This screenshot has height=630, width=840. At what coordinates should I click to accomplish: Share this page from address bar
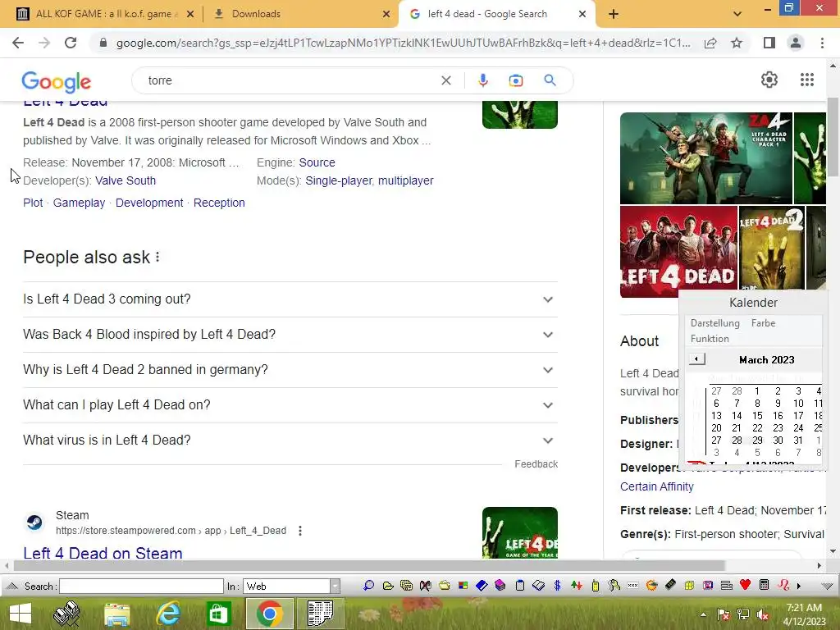tap(710, 43)
